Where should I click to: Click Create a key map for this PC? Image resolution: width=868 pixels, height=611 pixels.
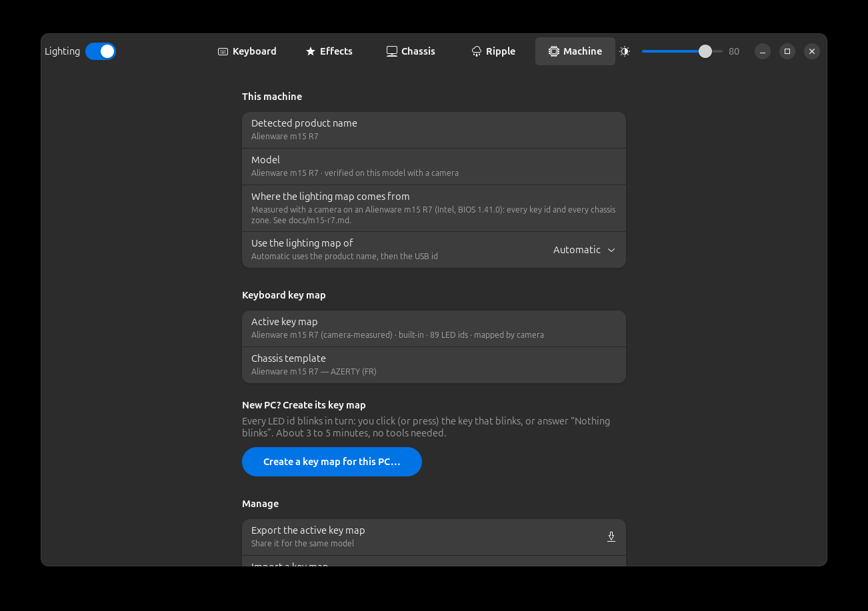pos(332,462)
